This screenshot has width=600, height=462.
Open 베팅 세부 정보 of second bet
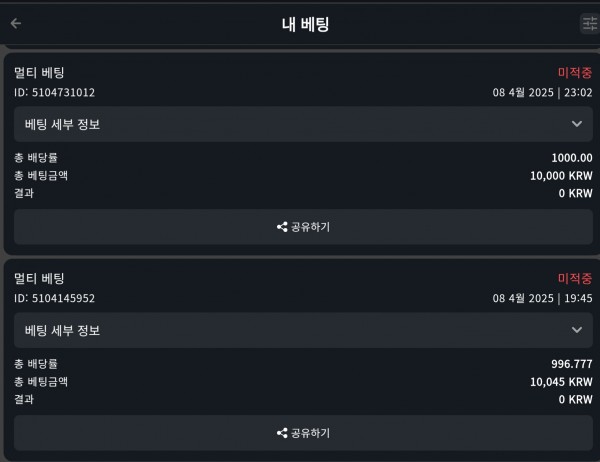(303, 330)
